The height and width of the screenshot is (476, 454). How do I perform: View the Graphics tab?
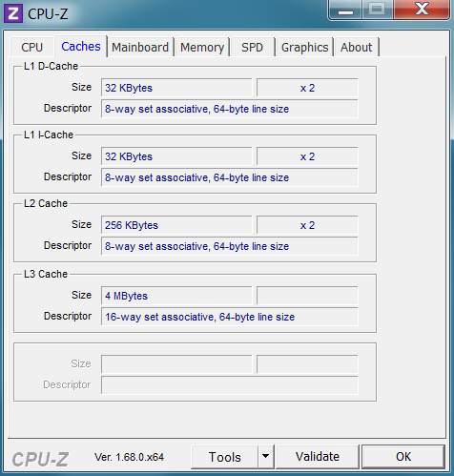(304, 48)
